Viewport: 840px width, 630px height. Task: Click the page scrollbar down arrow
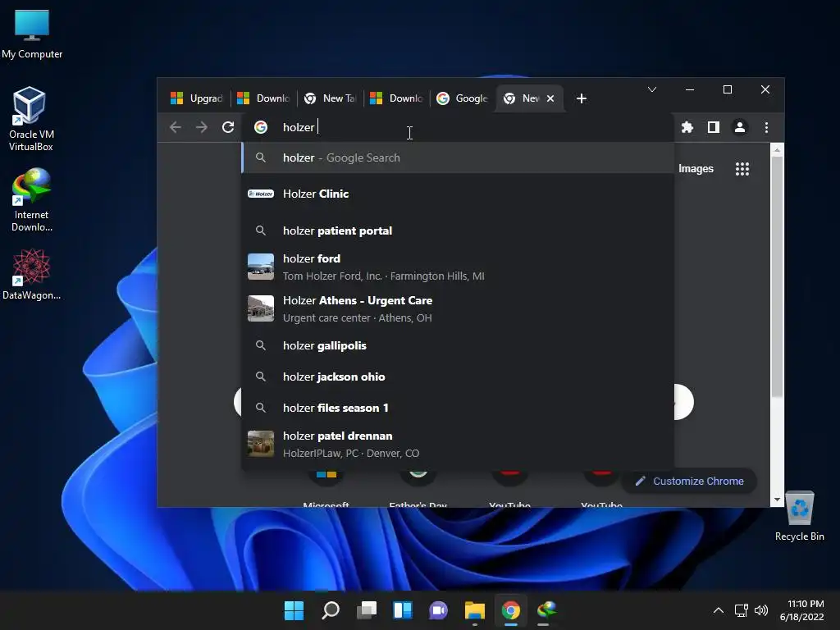click(777, 500)
